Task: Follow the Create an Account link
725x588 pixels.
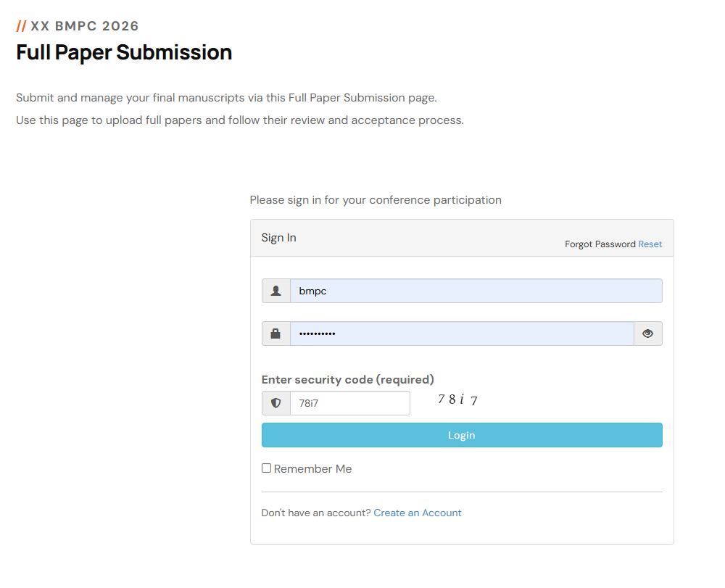Action: point(418,513)
